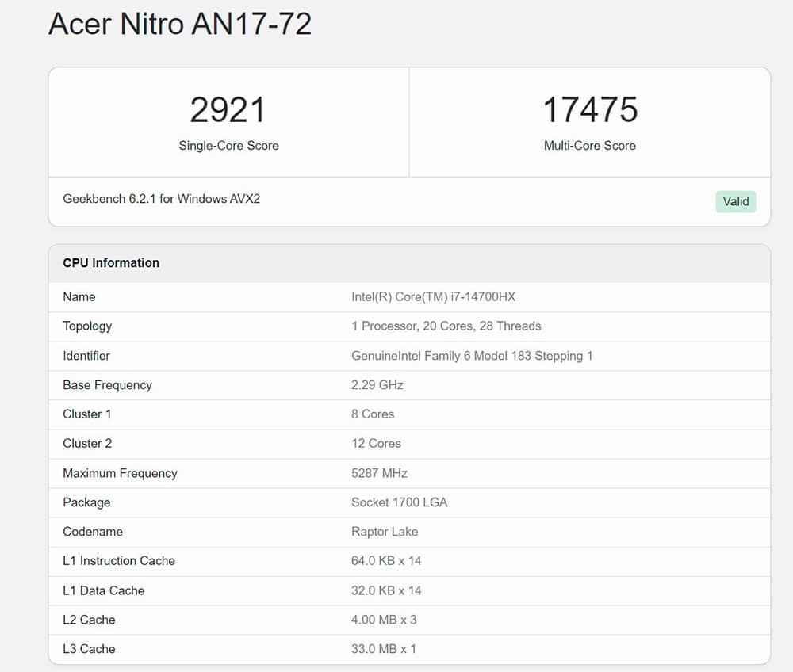Image resolution: width=793 pixels, height=672 pixels.
Task: Click the Topology value showing 20 Cores, 28 Threads
Action: [x=446, y=326]
